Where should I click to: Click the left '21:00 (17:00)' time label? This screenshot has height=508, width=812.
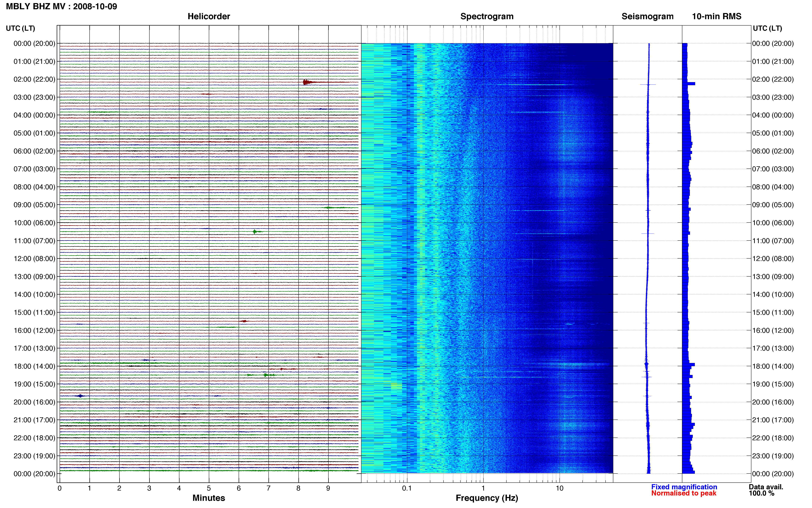pos(34,420)
